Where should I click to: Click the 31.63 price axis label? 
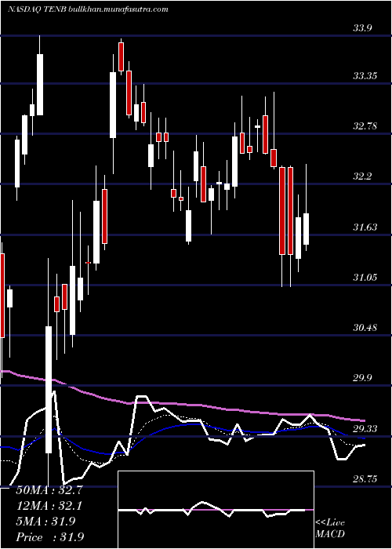coord(365,227)
